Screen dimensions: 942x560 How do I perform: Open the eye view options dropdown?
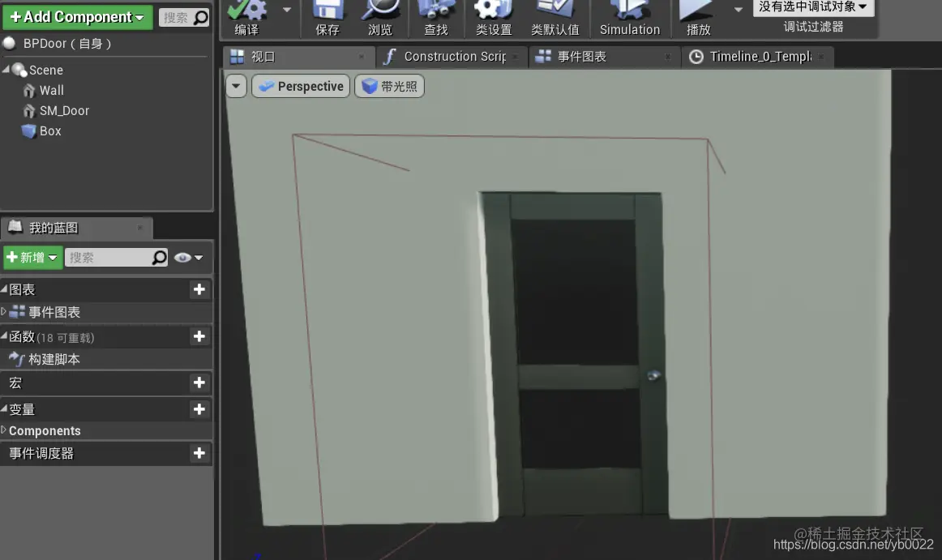pos(189,258)
